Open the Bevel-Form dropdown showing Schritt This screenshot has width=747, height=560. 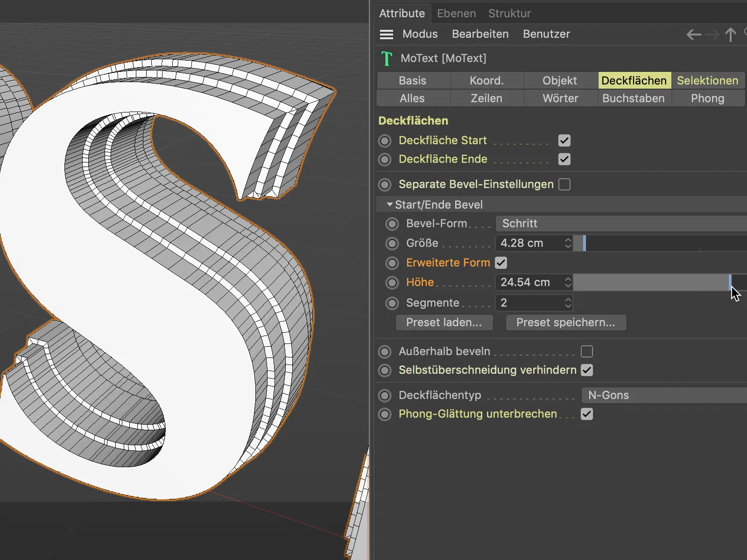[621, 224]
